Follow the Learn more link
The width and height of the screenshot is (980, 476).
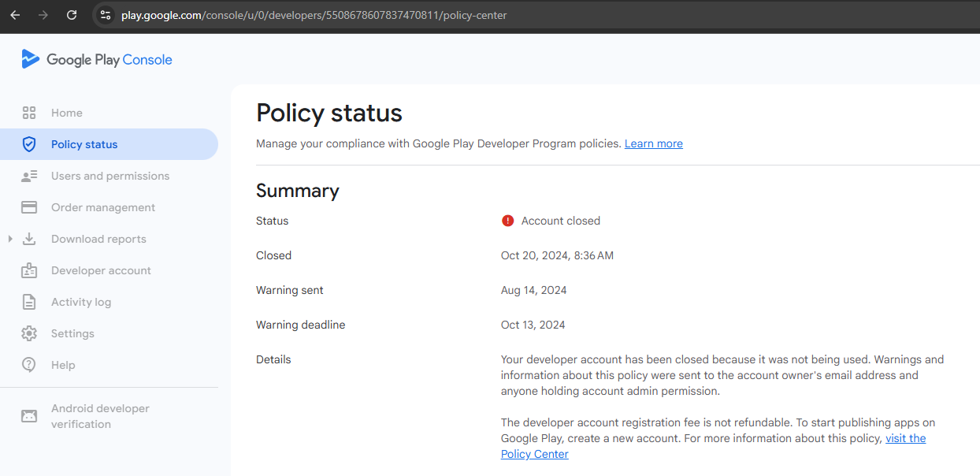653,143
